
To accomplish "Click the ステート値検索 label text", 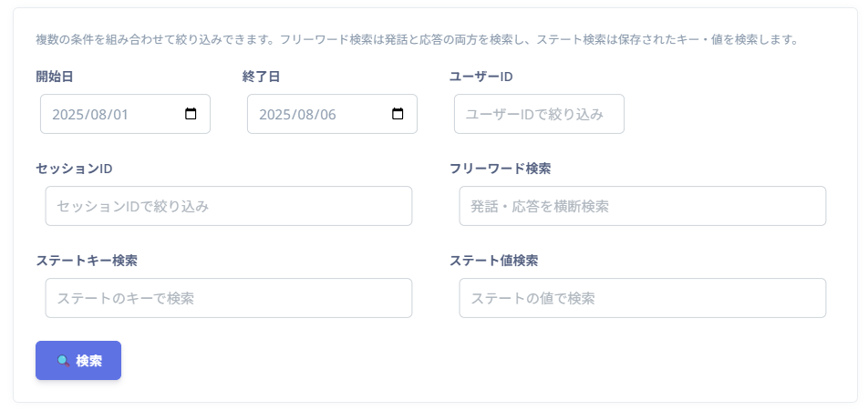I will click(493, 260).
